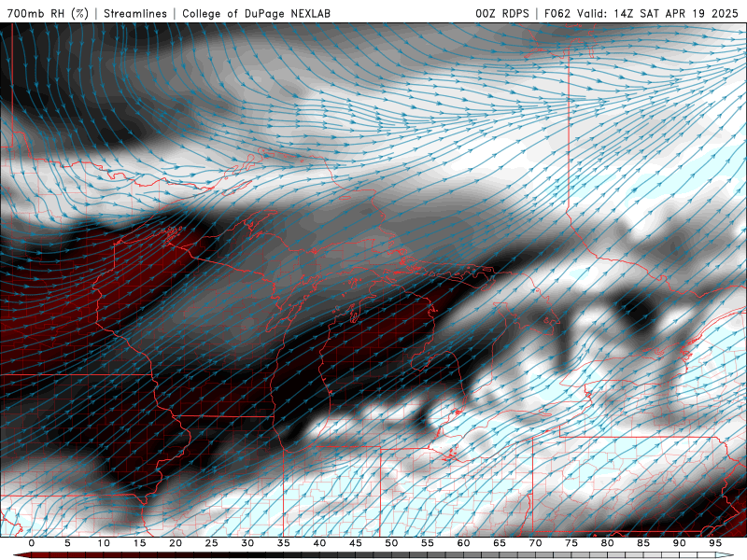Click the "45" tick label on the color scale

tap(356, 543)
